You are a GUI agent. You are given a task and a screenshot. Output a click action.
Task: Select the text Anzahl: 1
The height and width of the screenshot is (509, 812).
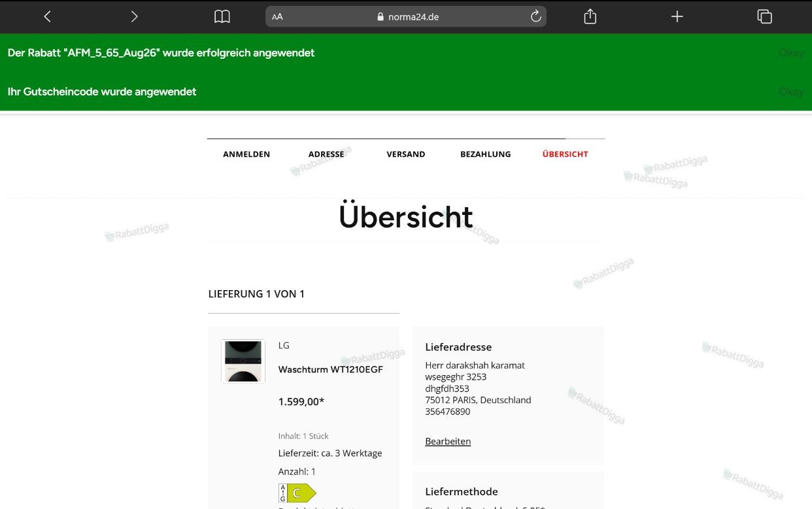pos(297,472)
